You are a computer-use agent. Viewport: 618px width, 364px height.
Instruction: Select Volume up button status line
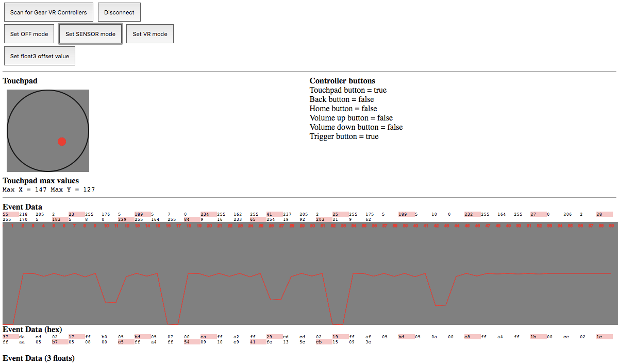coord(351,118)
